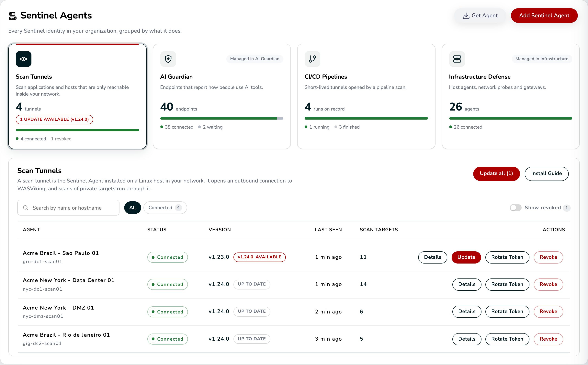Click the search by name or hostname field
The height and width of the screenshot is (365, 588).
68,208
